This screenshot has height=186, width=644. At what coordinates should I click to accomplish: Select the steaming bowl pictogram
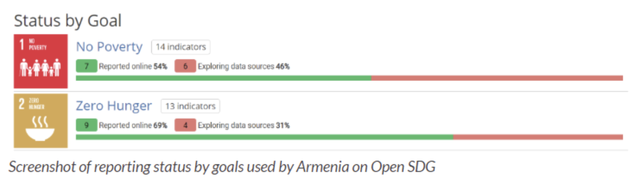[40, 129]
